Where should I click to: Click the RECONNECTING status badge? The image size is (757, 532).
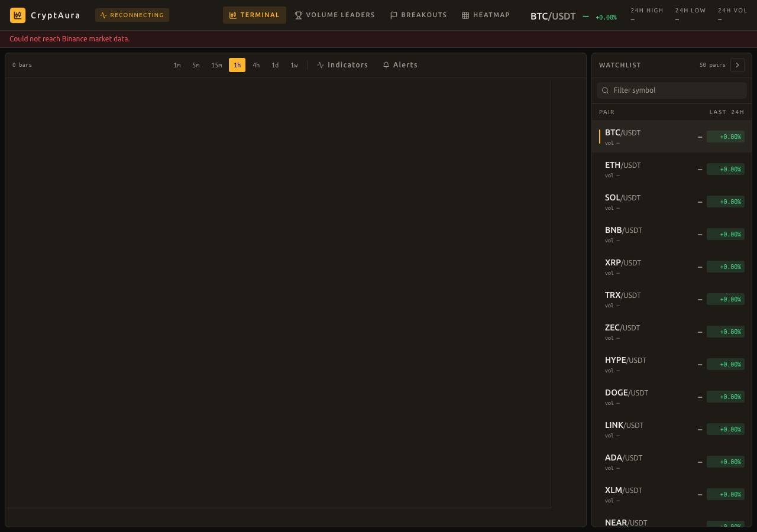pyautogui.click(x=132, y=15)
